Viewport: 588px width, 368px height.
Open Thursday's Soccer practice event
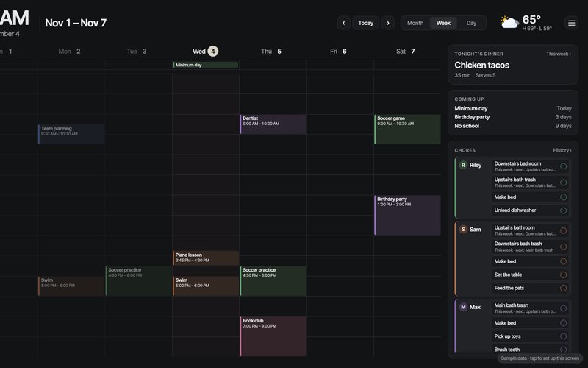click(273, 281)
